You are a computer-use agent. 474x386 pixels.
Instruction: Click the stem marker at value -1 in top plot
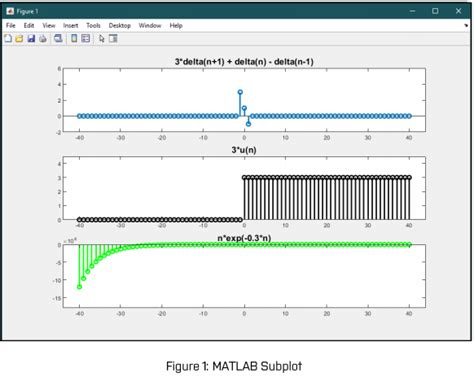[248, 124]
